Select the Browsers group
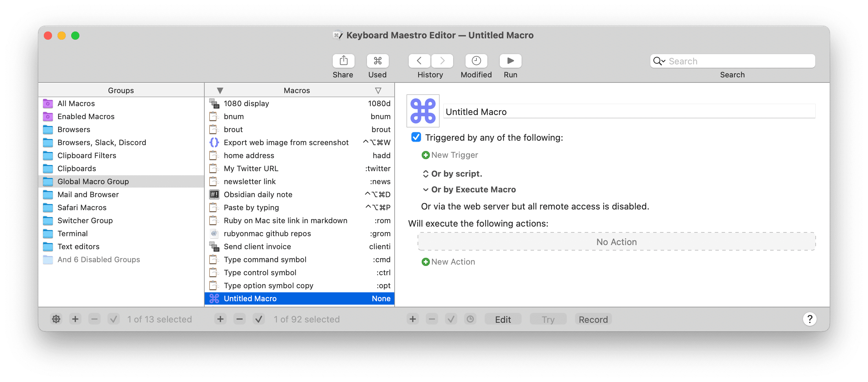This screenshot has height=382, width=868. [121, 129]
